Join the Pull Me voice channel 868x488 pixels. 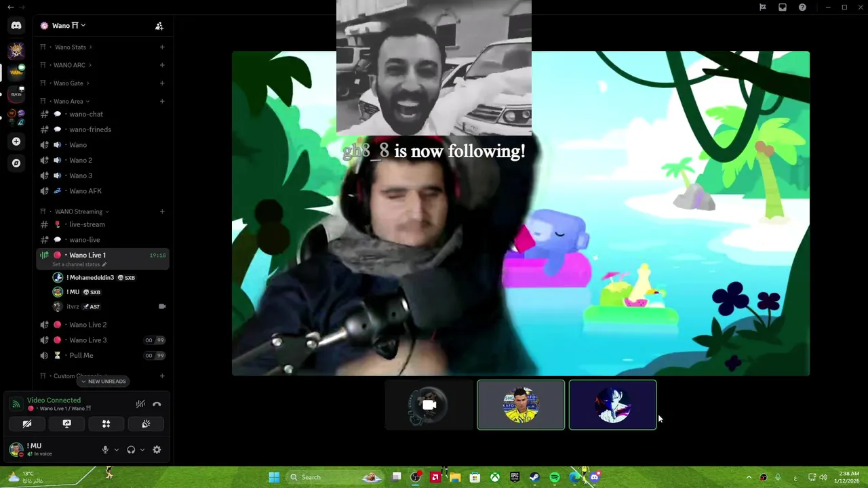pyautogui.click(x=102, y=355)
